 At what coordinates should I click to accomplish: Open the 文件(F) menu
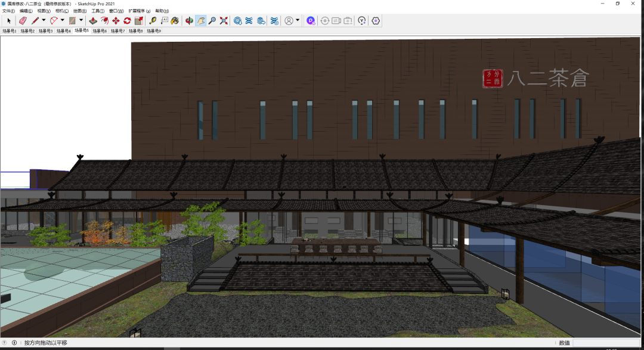pyautogui.click(x=8, y=11)
